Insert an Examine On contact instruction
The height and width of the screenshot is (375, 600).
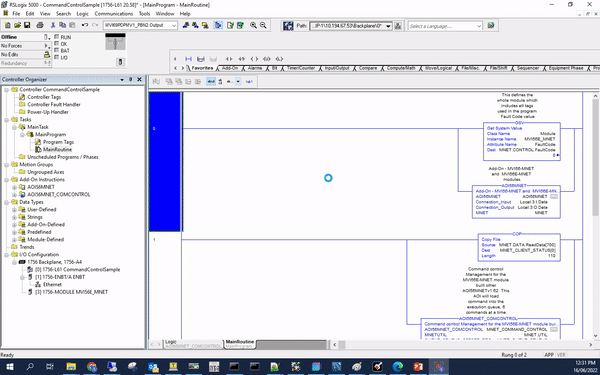click(229, 59)
